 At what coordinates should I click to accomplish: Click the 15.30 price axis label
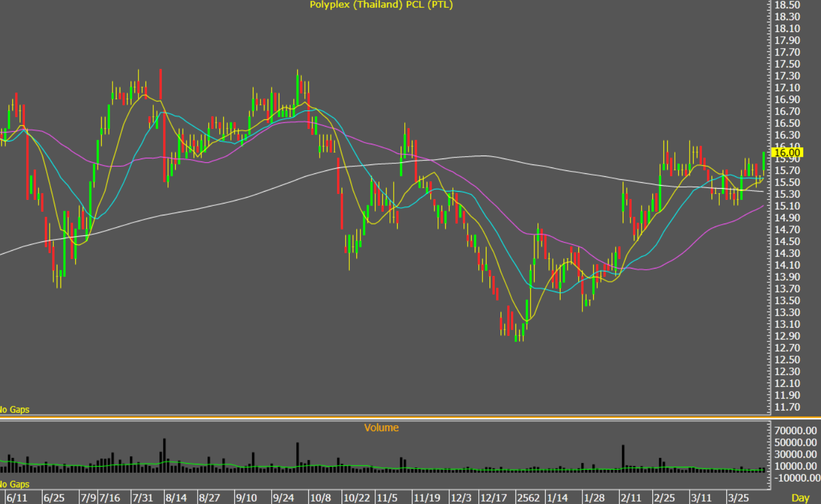tap(787, 194)
